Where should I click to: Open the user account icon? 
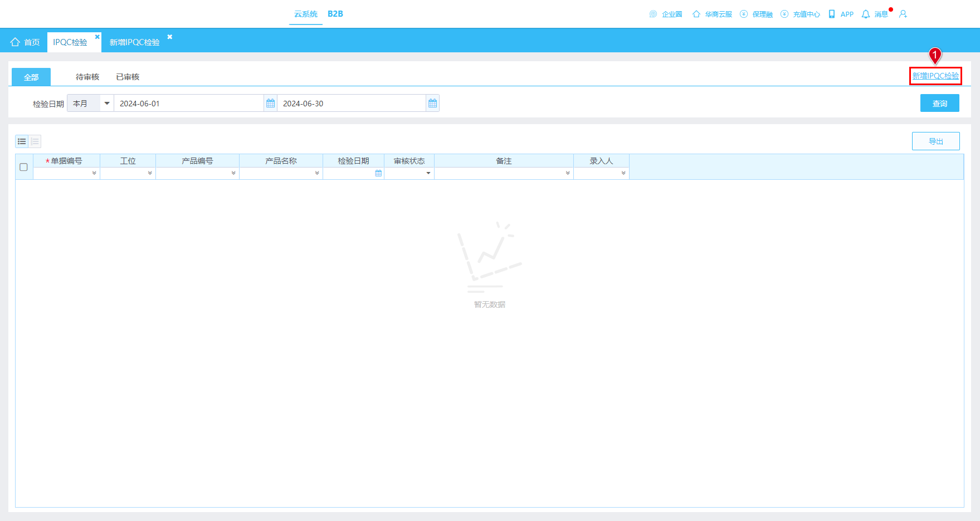[x=903, y=14]
